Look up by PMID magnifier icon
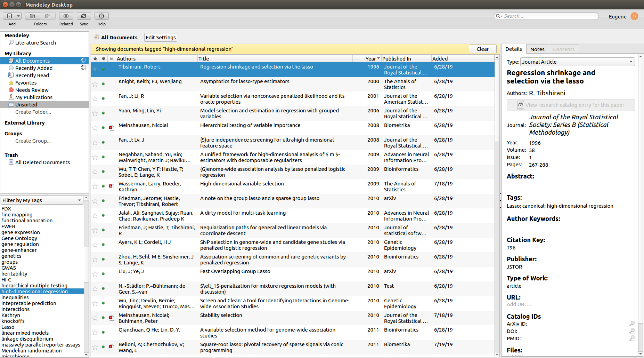 632,338
